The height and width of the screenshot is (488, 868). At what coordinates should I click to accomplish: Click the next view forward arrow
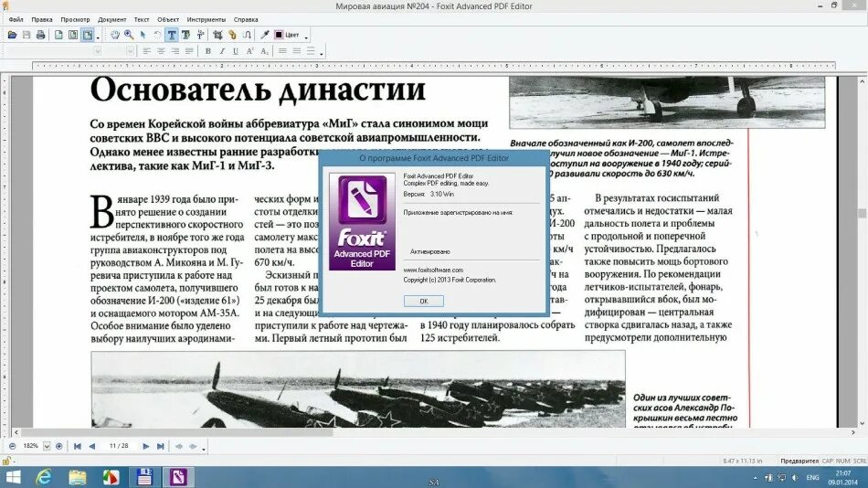pos(193,446)
